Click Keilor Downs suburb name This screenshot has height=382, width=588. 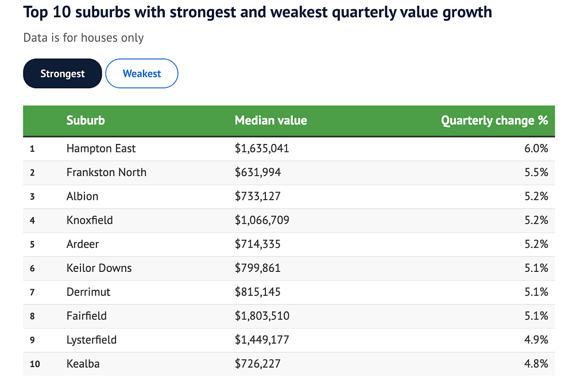99,268
